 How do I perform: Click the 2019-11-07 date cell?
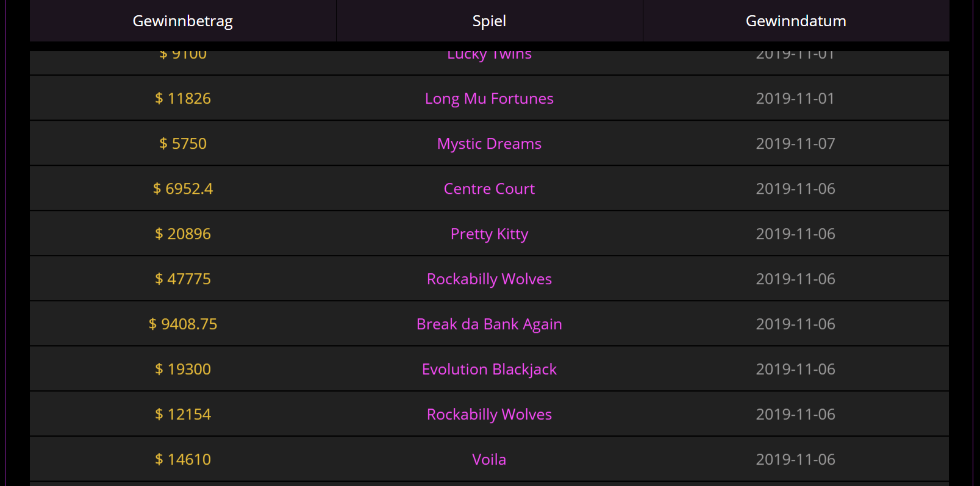click(x=796, y=144)
